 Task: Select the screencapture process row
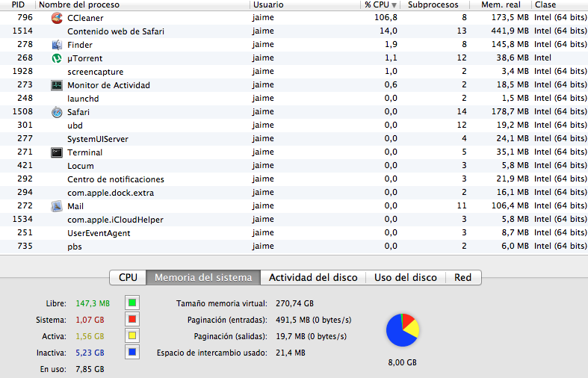(x=294, y=72)
